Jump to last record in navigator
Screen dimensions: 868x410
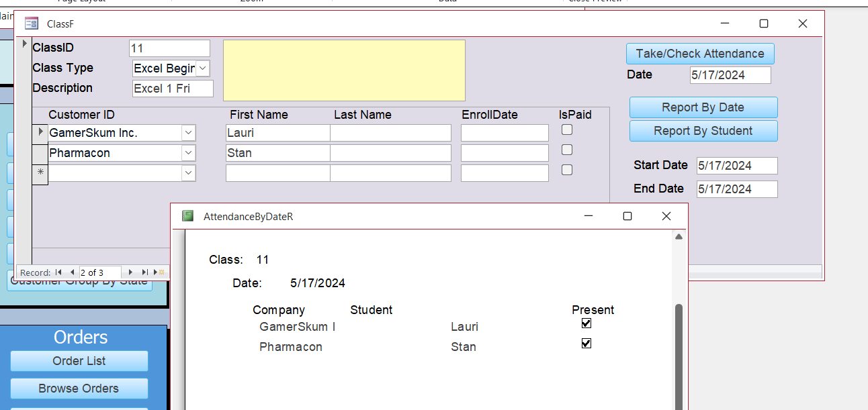144,272
